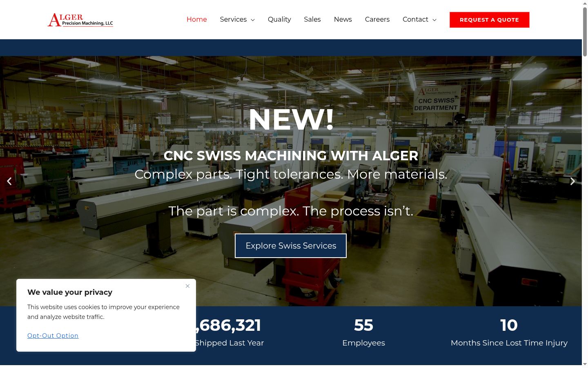
Task: Click 'Months Since Lost Time Injury' label
Action: 509,343
